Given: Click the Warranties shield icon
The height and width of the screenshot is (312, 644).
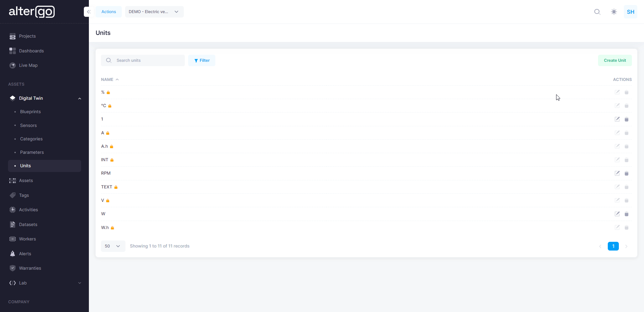Looking at the screenshot, I should [x=12, y=268].
